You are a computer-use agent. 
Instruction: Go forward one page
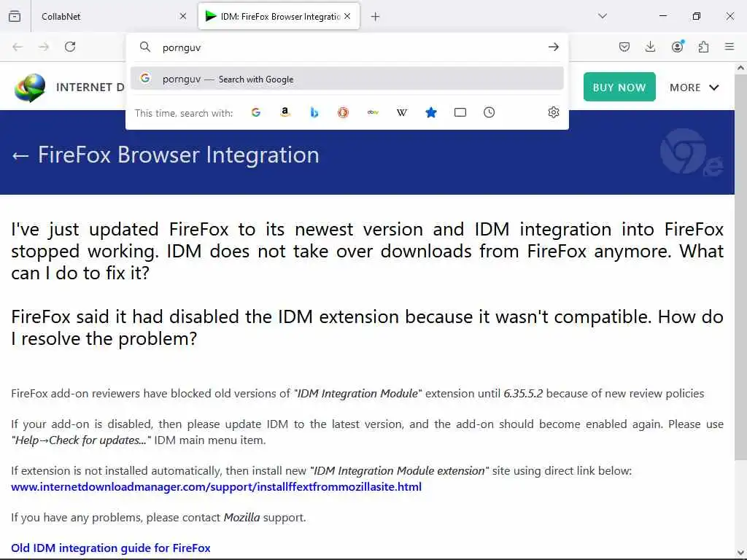pyautogui.click(x=44, y=47)
